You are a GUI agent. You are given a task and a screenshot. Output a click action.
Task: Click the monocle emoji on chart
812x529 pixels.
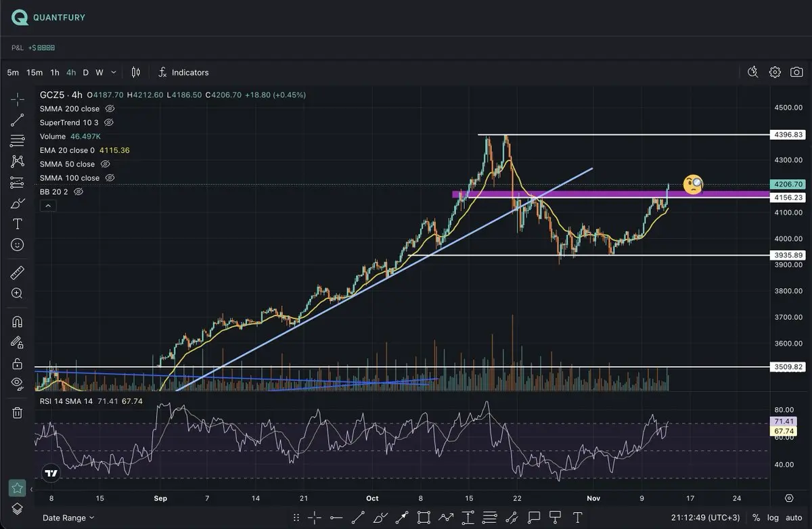tap(693, 185)
